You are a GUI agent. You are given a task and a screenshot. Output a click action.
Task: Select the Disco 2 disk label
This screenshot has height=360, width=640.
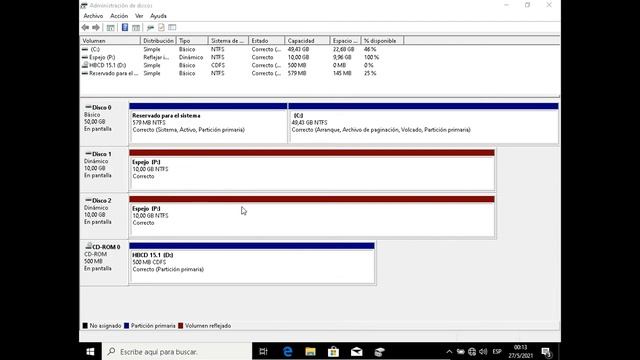click(104, 216)
